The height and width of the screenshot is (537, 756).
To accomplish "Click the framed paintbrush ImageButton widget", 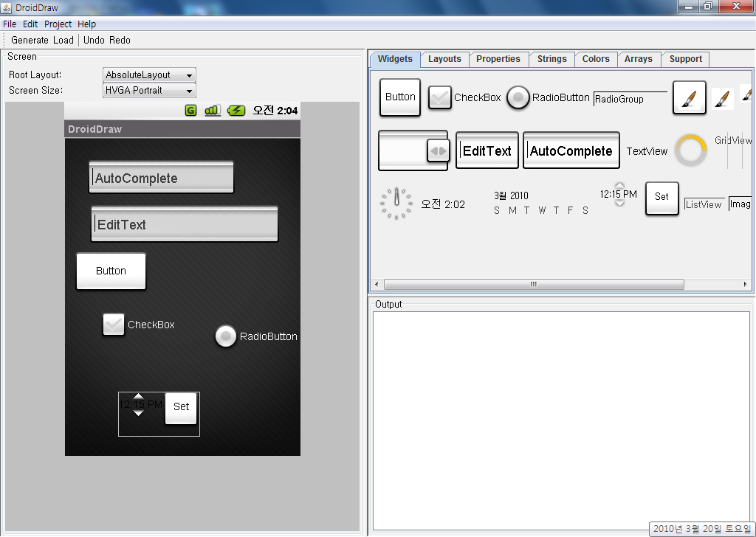I will (689, 98).
